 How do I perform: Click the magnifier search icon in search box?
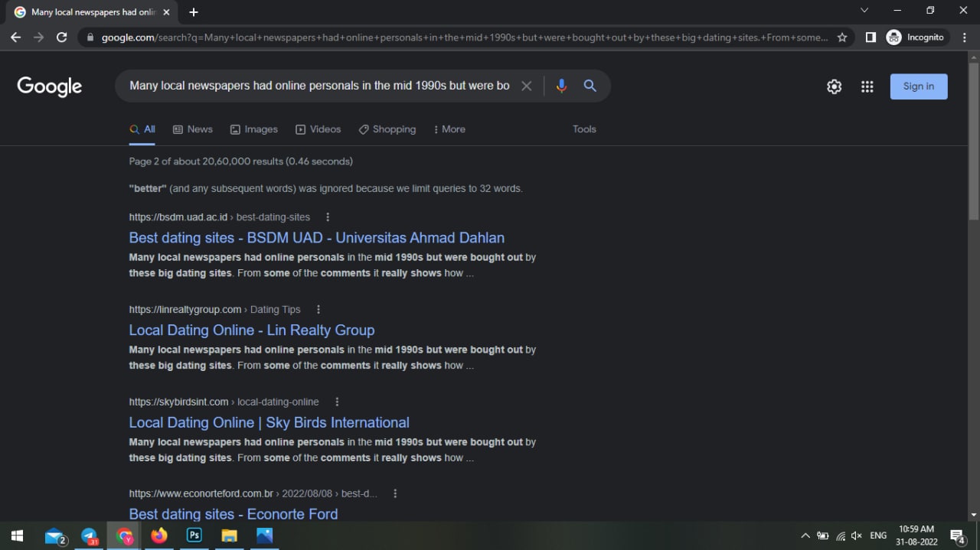[590, 86]
